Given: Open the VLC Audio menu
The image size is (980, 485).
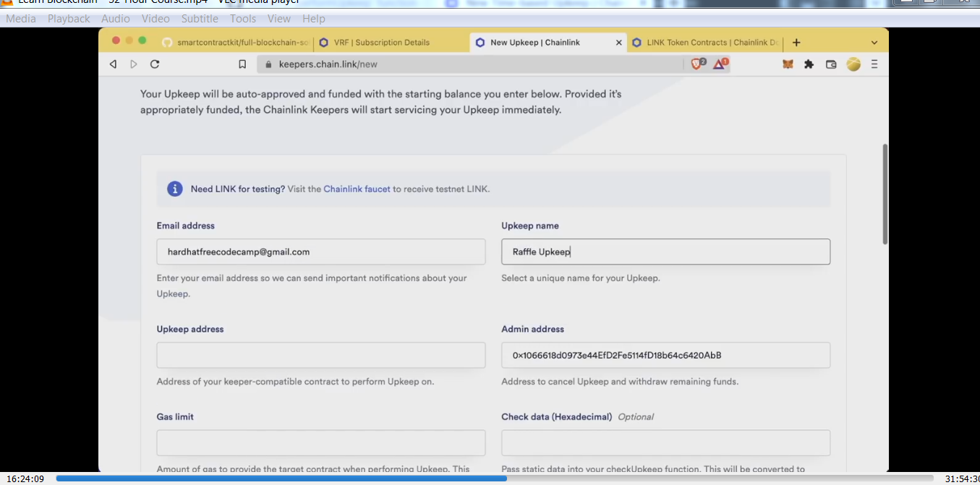Looking at the screenshot, I should point(116,18).
